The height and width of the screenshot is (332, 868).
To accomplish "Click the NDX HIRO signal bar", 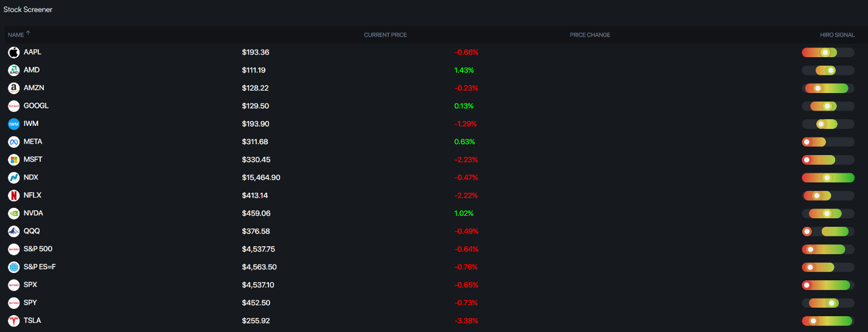I will click(x=828, y=178).
